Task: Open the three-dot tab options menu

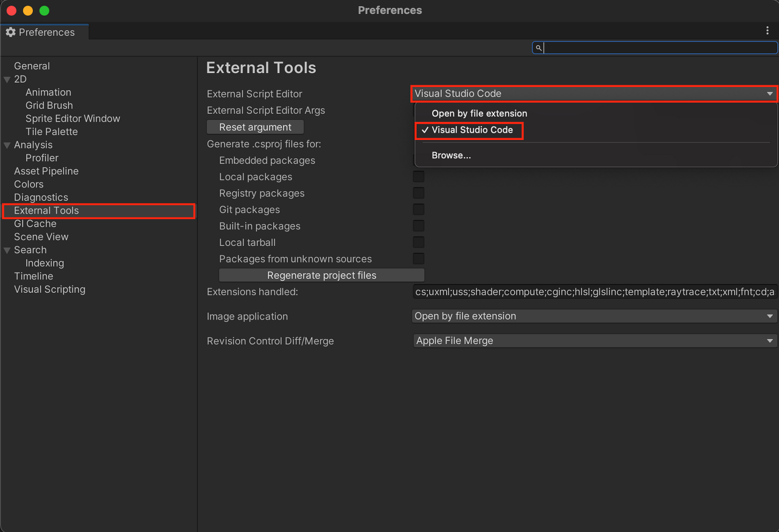Action: pyautogui.click(x=767, y=31)
